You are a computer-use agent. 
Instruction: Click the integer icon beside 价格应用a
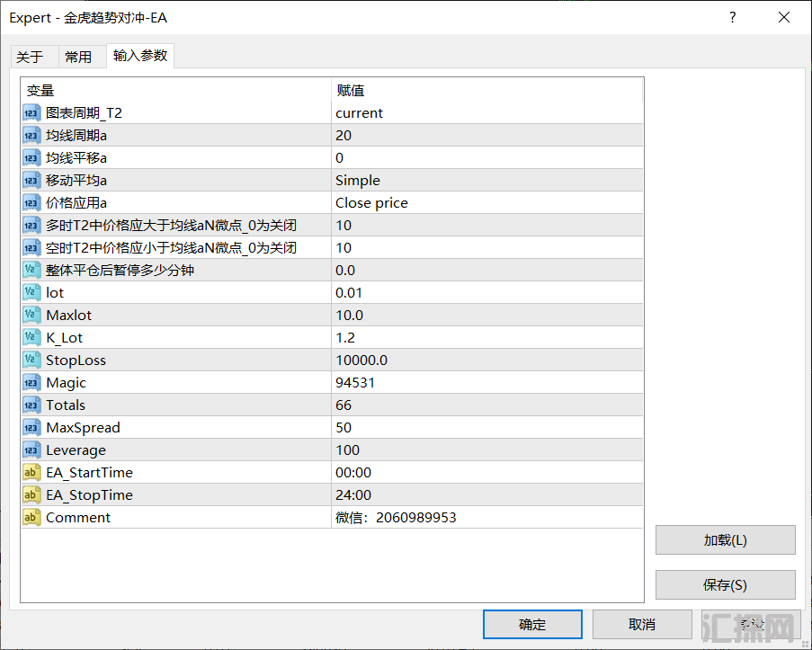coord(31,203)
